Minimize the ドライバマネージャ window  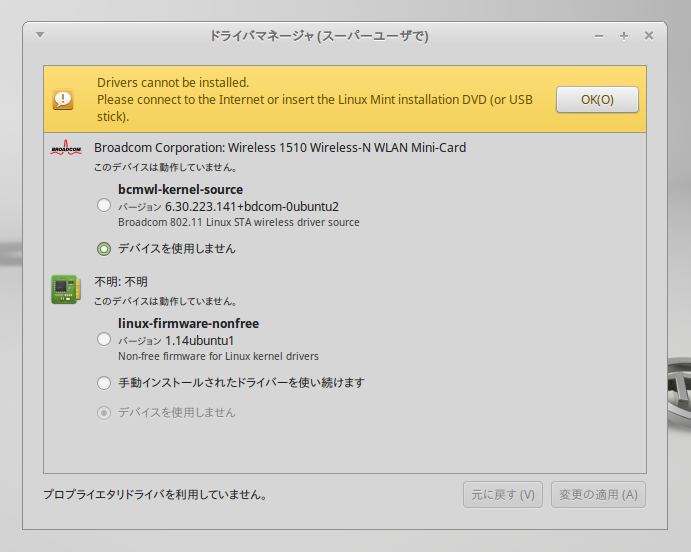tap(599, 36)
